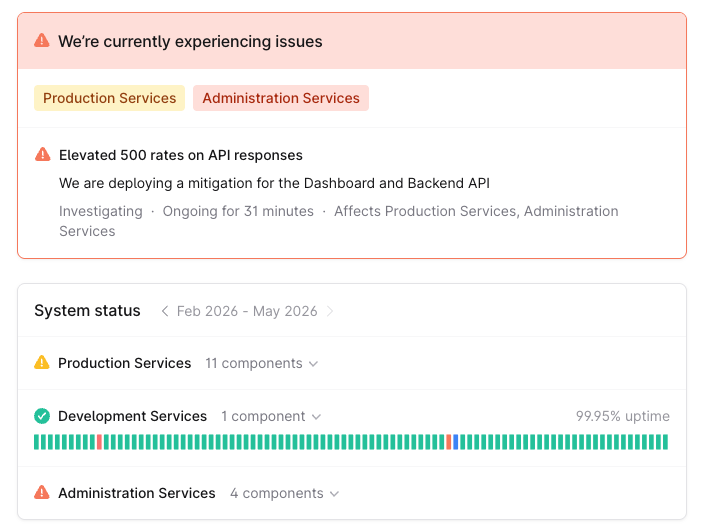Click 'We're currently experiencing issues' banner heading
708x529 pixels.
click(x=190, y=41)
